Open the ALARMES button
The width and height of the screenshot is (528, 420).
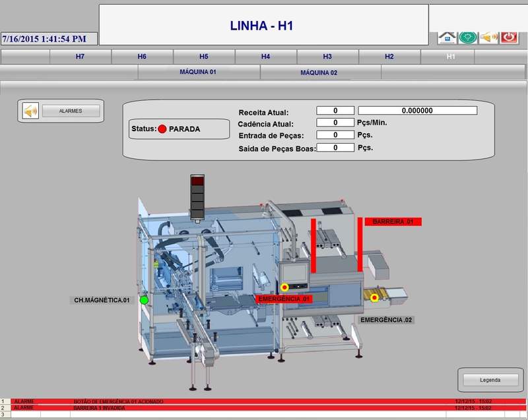click(x=71, y=111)
